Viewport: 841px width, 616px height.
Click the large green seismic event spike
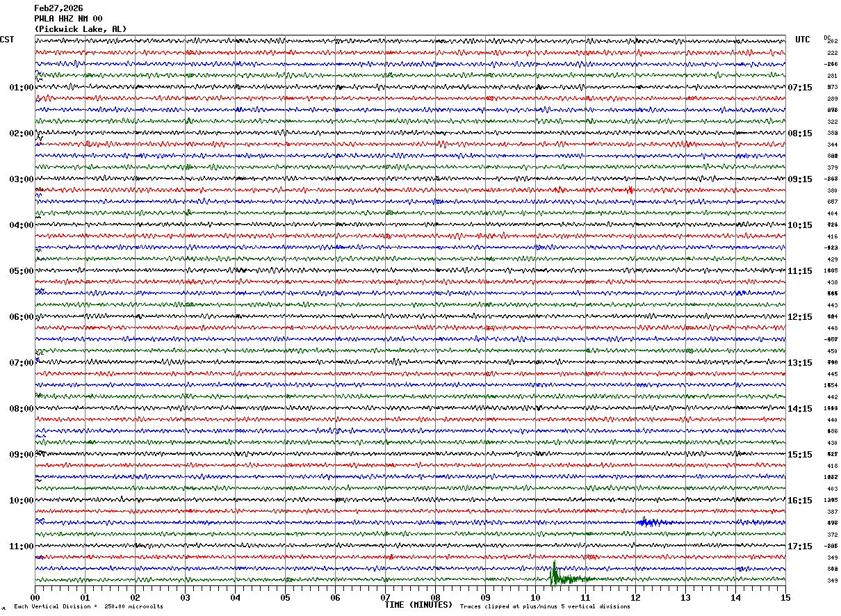click(554, 574)
